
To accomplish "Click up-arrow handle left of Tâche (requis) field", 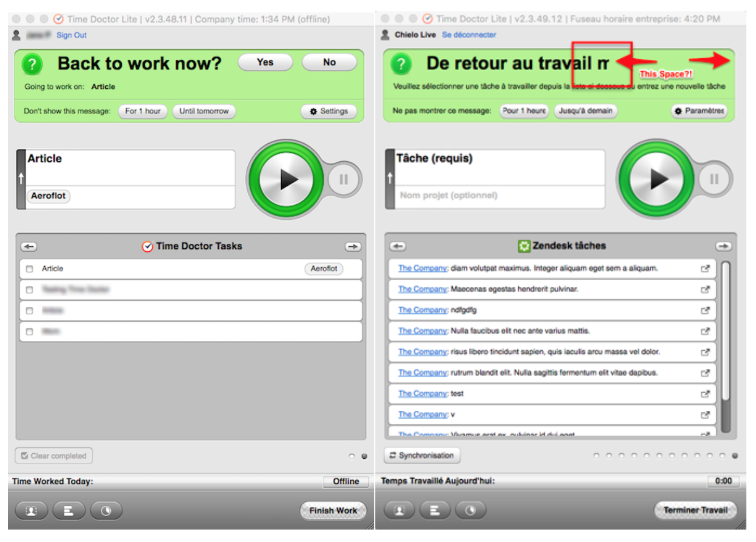I will pyautogui.click(x=390, y=179).
